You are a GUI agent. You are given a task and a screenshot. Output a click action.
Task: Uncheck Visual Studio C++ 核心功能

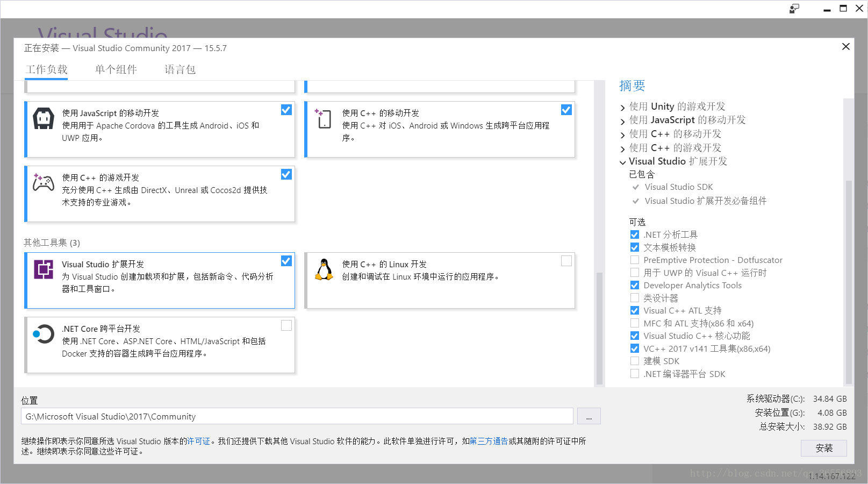point(635,336)
